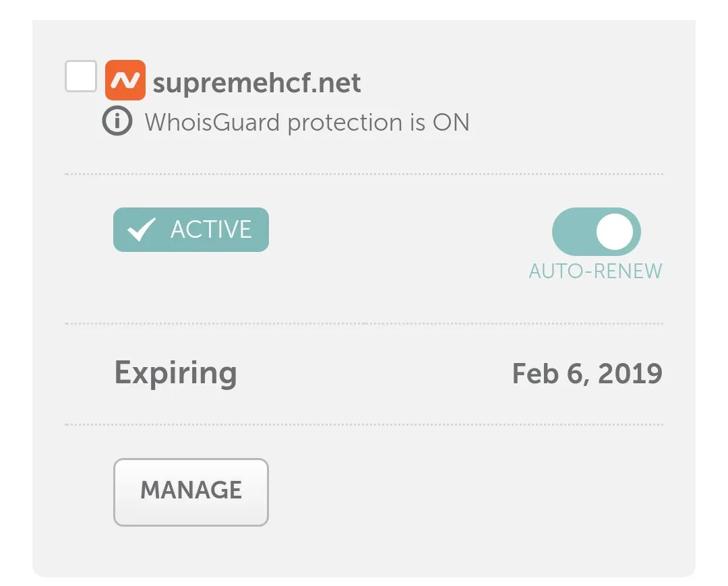Click the white knob of the auto-renew switch
Screen dimensions: 728x586
615,232
